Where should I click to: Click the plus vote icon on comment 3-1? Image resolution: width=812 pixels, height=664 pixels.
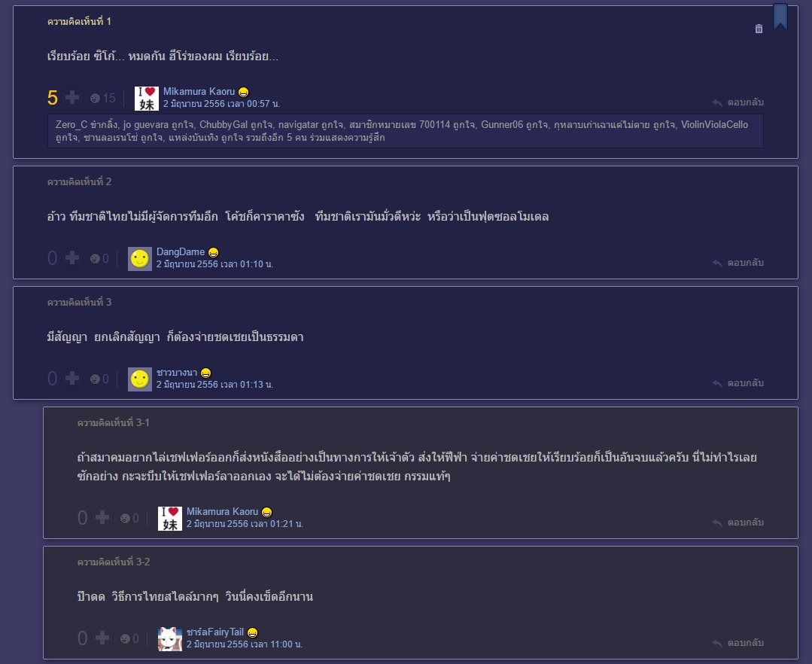102,517
